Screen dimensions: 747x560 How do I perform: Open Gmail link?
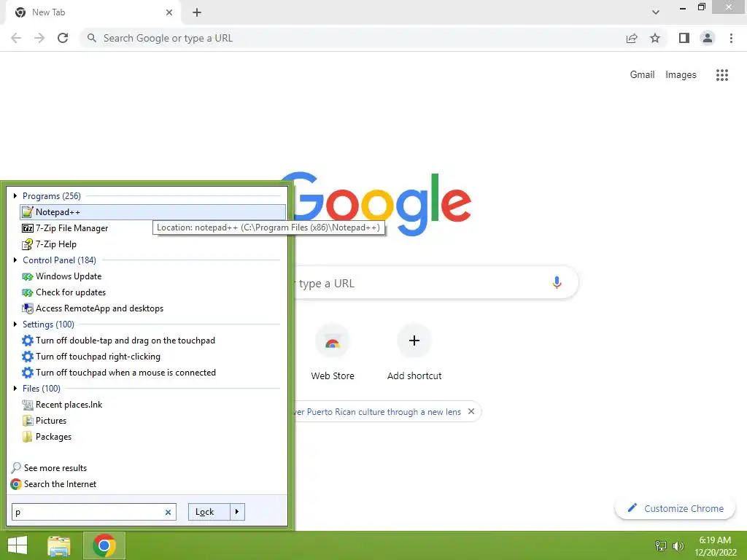tap(642, 75)
